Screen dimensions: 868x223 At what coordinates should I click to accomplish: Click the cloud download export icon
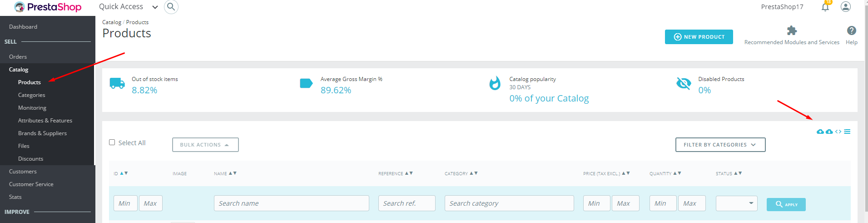pos(829,132)
